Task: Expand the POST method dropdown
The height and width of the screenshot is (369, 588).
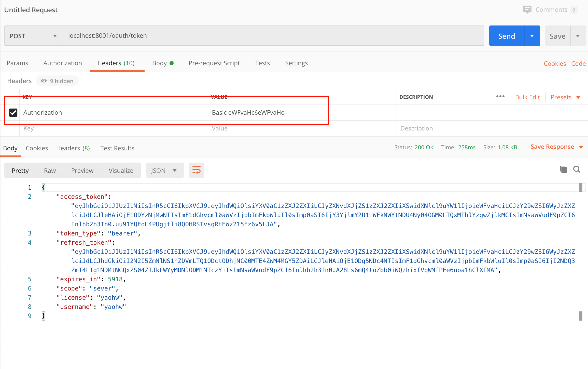Action: tap(54, 36)
